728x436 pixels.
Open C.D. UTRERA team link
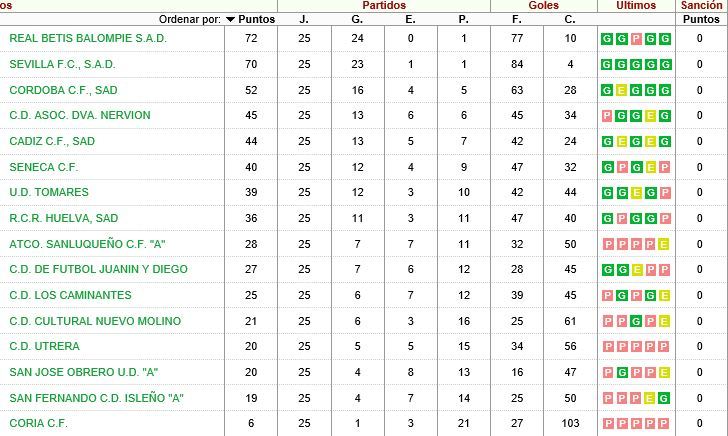(45, 346)
